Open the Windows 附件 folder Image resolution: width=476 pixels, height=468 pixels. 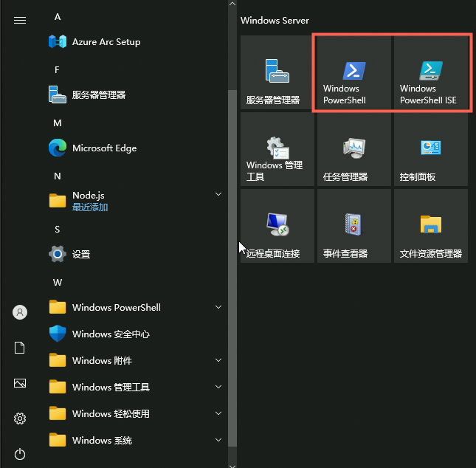(x=135, y=360)
